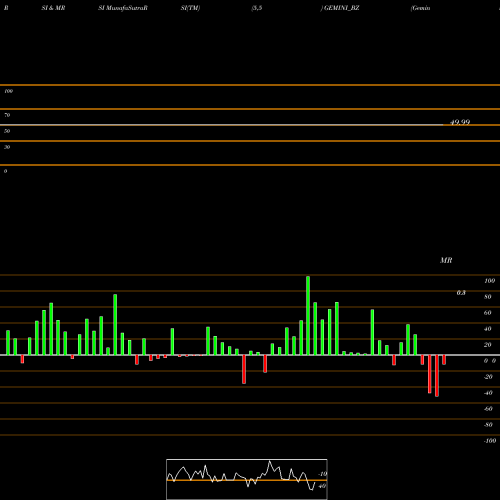The height and width of the screenshot is (500, 500).
Task: Click the "MR" panel label
Action: point(446,260)
